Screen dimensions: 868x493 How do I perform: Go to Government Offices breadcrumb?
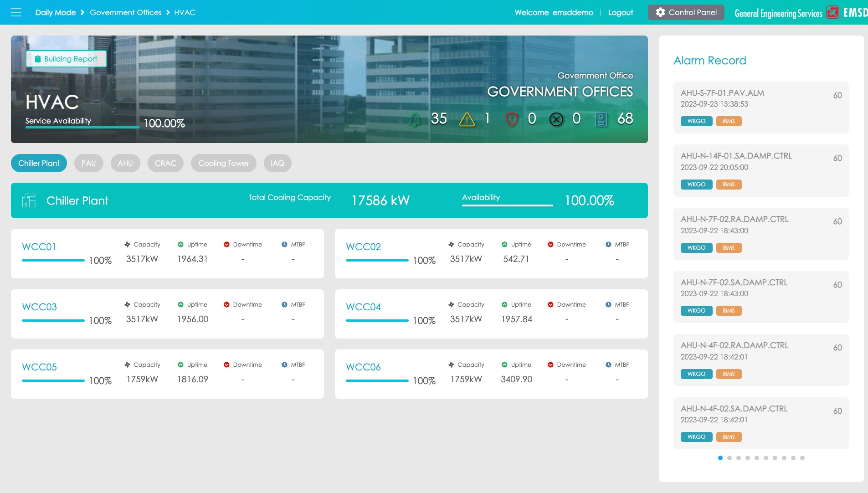click(125, 12)
